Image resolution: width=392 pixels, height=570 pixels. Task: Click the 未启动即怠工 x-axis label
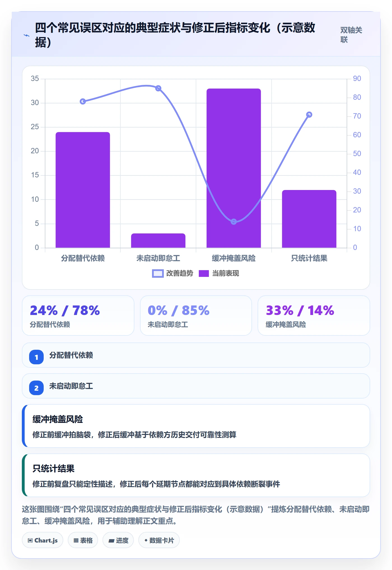click(158, 258)
